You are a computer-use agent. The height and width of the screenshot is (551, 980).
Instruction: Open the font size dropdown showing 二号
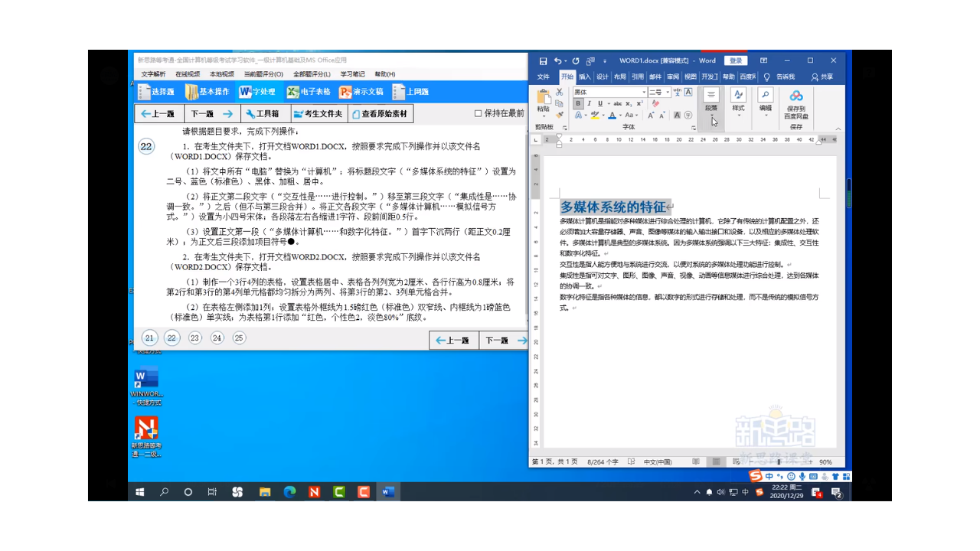click(x=667, y=92)
